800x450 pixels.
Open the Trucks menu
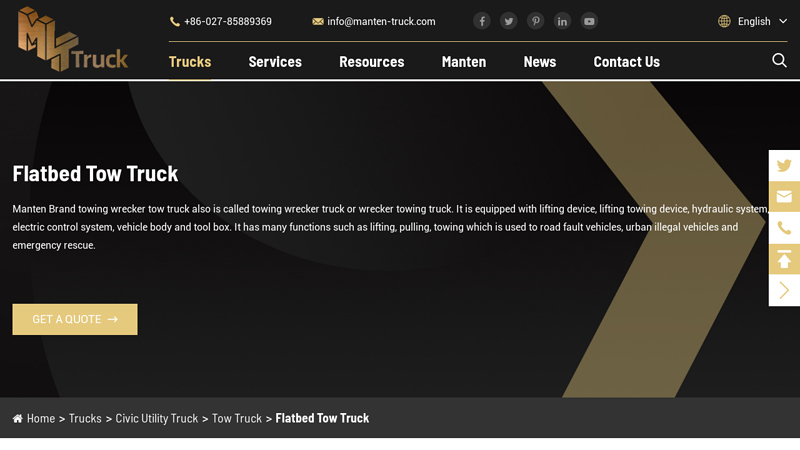click(190, 62)
